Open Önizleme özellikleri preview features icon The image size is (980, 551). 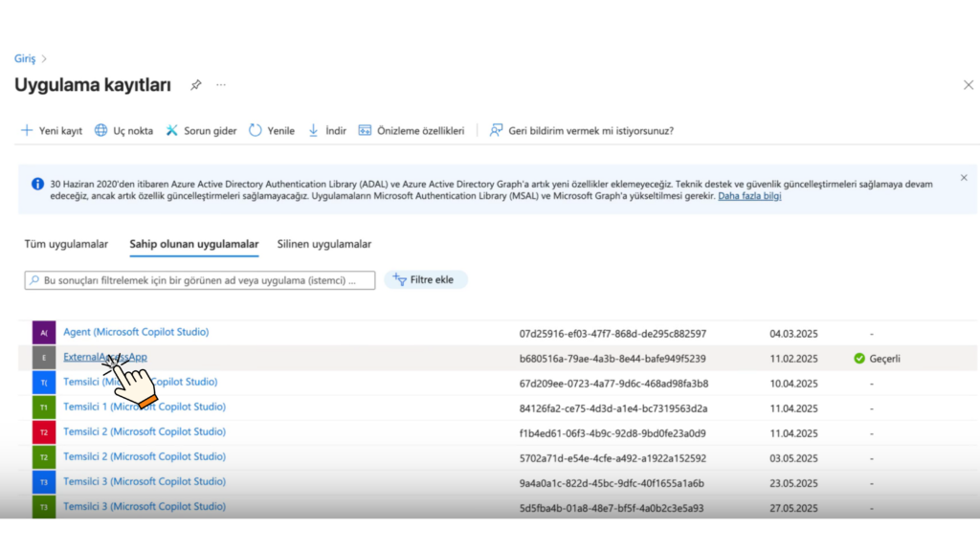coord(365,130)
